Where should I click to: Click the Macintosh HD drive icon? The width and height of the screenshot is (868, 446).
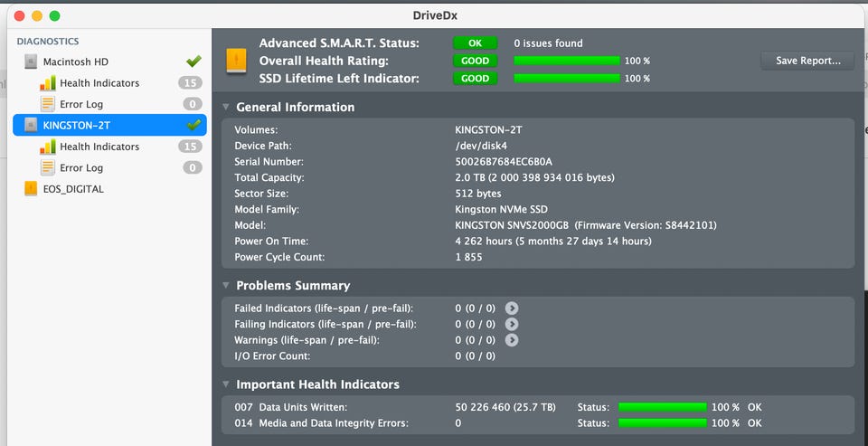coord(31,62)
